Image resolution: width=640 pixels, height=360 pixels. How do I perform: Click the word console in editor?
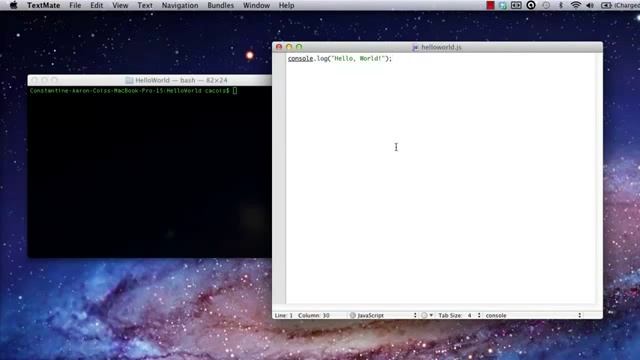click(x=300, y=59)
